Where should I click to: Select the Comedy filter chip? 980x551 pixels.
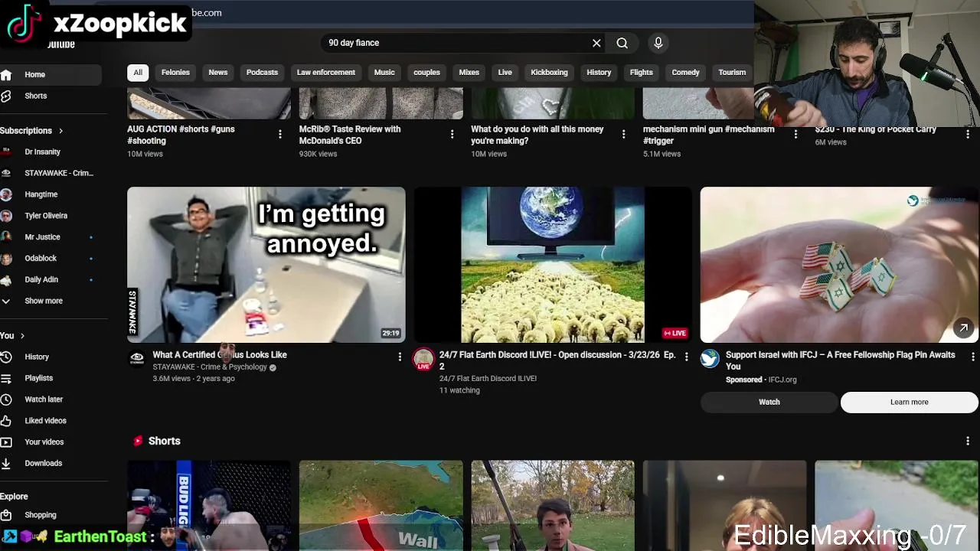coord(685,72)
